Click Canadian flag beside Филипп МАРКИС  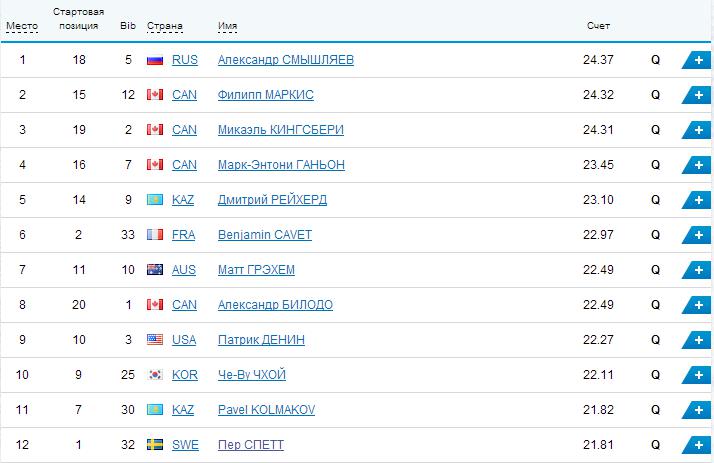click(x=155, y=95)
